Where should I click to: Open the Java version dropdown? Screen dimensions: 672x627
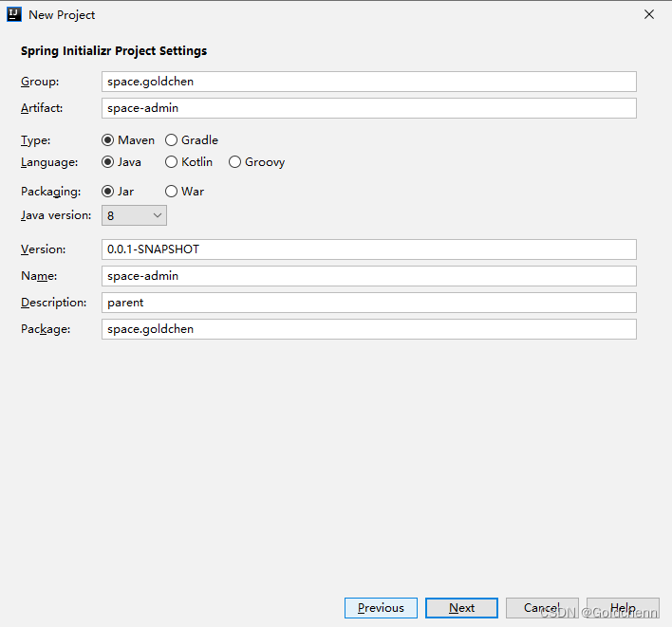(134, 215)
